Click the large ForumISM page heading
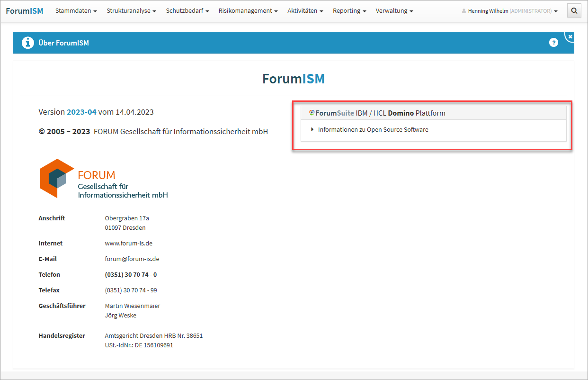This screenshot has height=380, width=588. [x=294, y=79]
